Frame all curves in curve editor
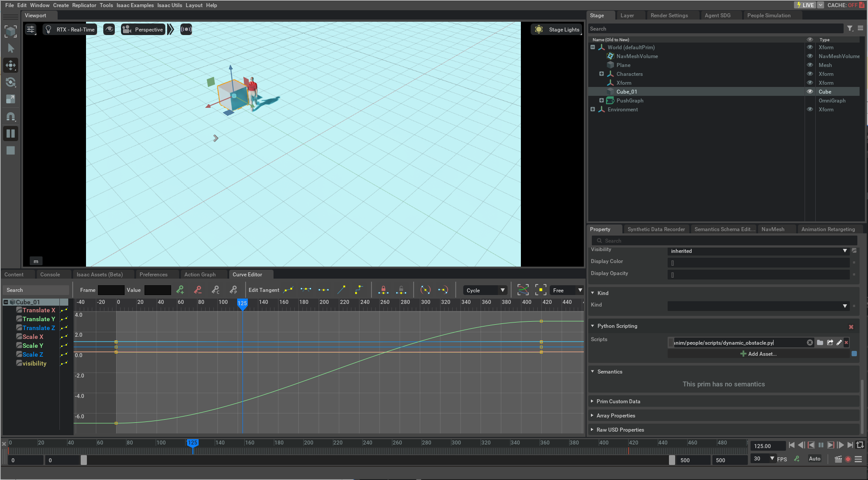 tap(523, 290)
